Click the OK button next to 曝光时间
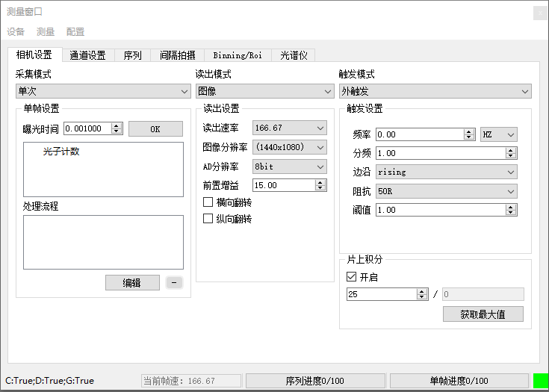The image size is (549, 392). point(155,128)
